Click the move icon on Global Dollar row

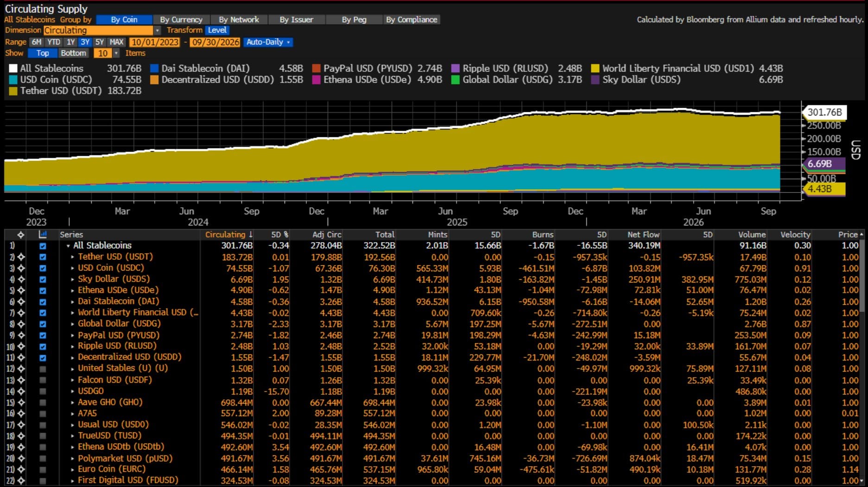pos(21,324)
